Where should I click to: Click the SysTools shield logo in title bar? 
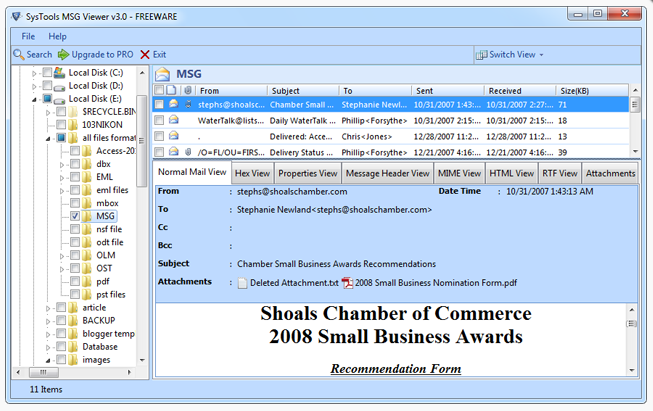click(16, 17)
